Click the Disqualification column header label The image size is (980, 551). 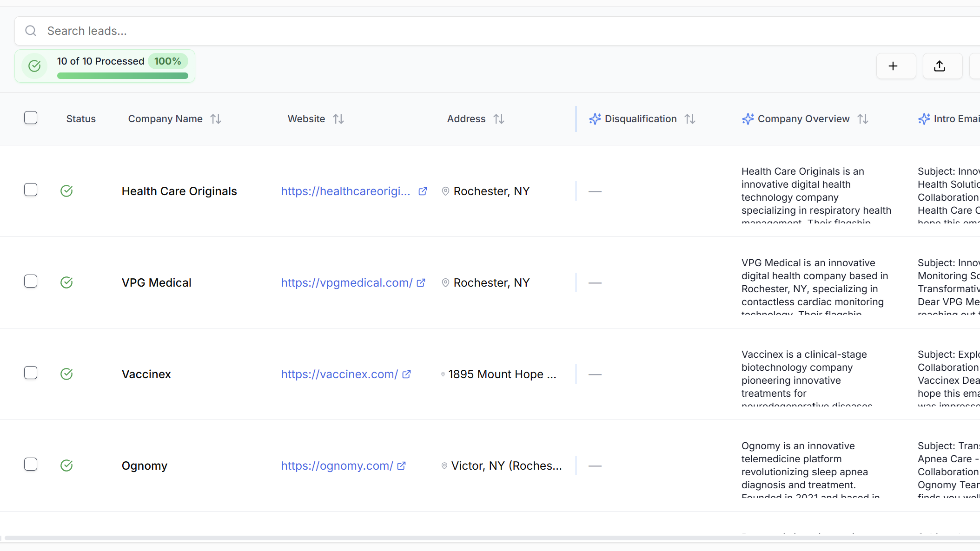click(641, 119)
